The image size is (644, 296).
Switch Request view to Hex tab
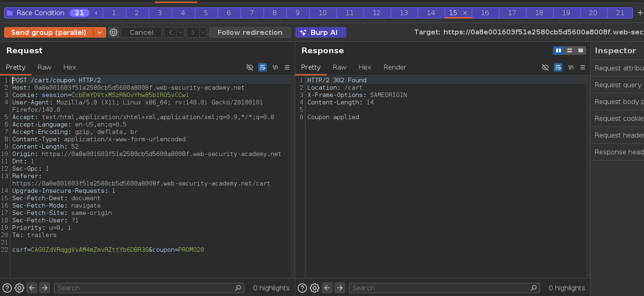[x=70, y=67]
